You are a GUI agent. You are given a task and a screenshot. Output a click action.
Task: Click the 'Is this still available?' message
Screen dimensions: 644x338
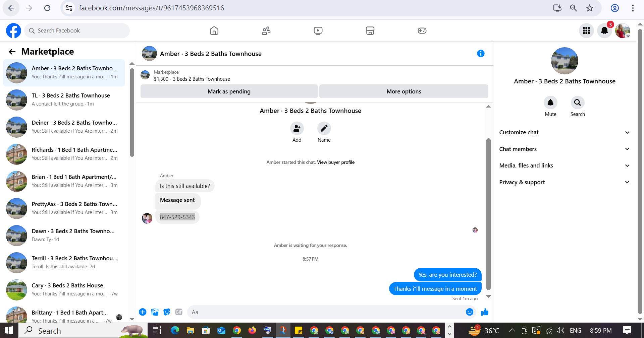[x=185, y=186]
